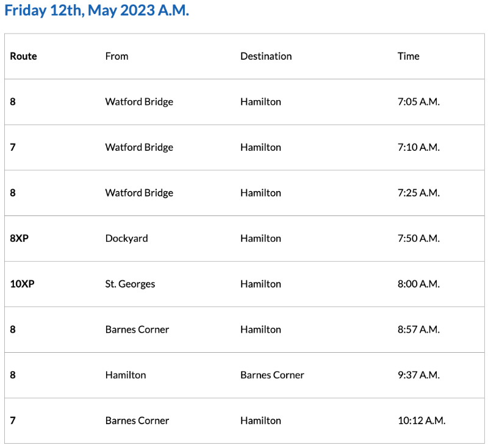Click the 7:05 A.M. departure time

click(x=418, y=102)
